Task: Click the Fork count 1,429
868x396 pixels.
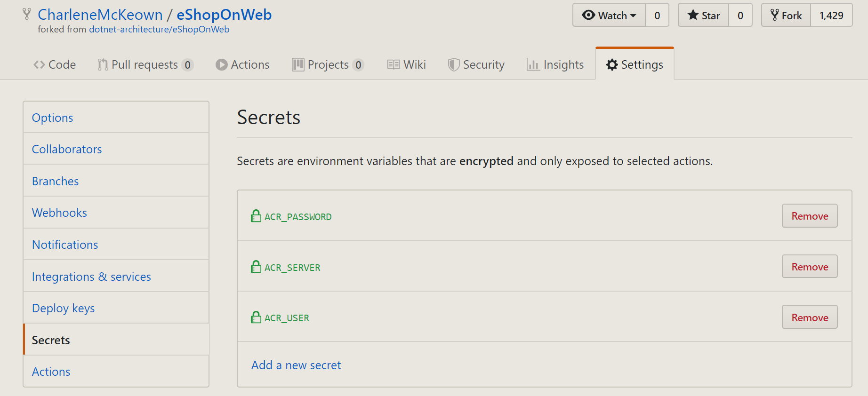Action: [x=831, y=16]
